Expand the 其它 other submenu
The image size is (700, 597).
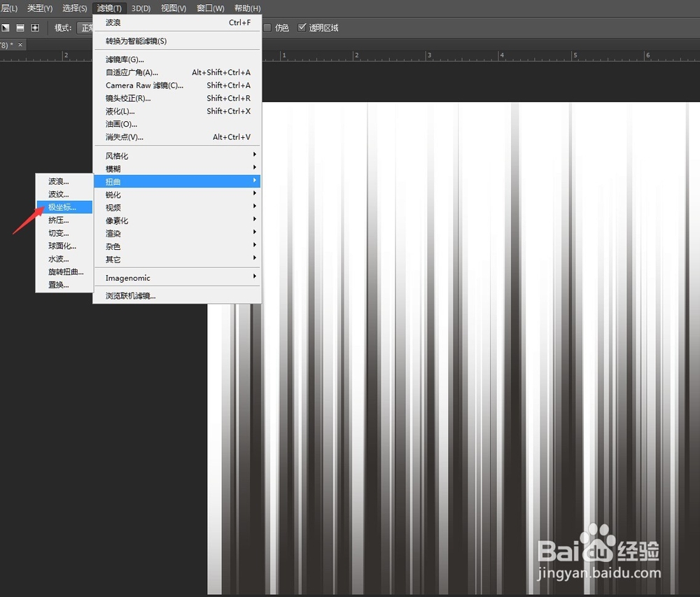tap(177, 259)
